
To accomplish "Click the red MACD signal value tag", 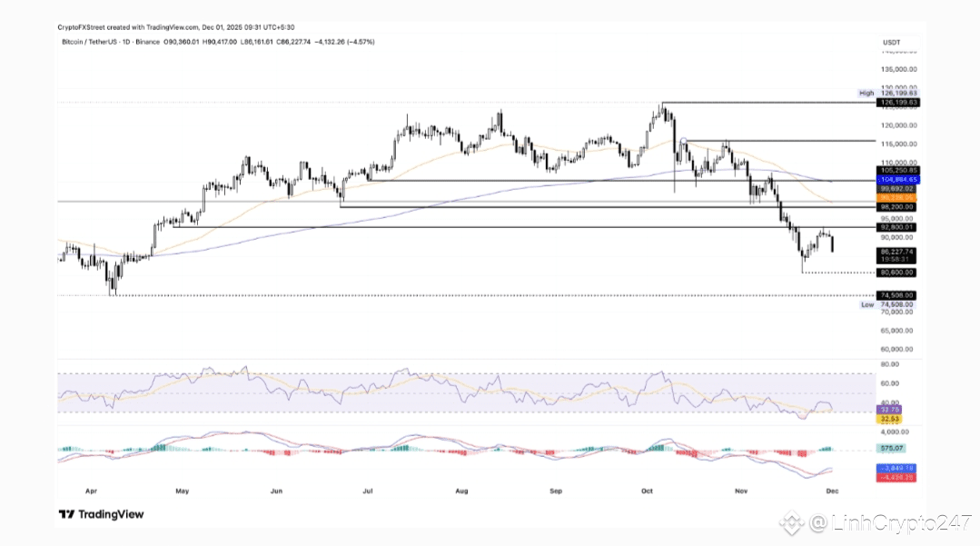I will (896, 478).
